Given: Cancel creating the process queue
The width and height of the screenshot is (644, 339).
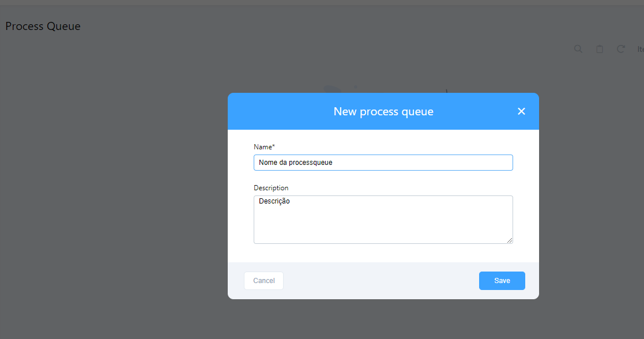Looking at the screenshot, I should pyautogui.click(x=263, y=281).
